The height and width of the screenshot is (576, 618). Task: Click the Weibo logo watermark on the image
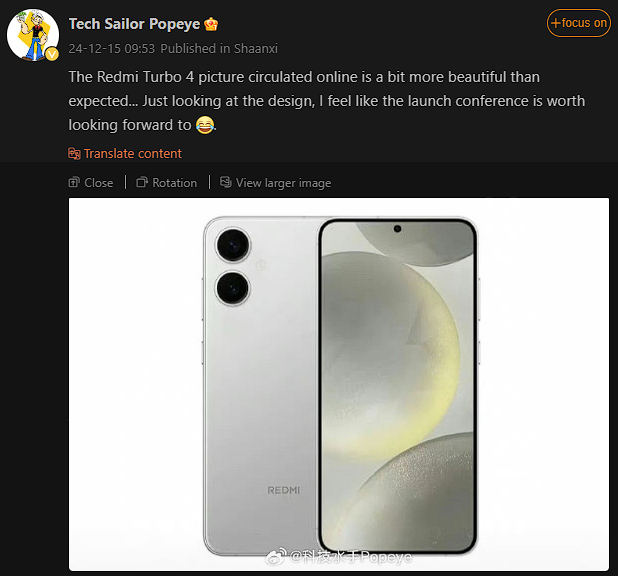(x=277, y=556)
